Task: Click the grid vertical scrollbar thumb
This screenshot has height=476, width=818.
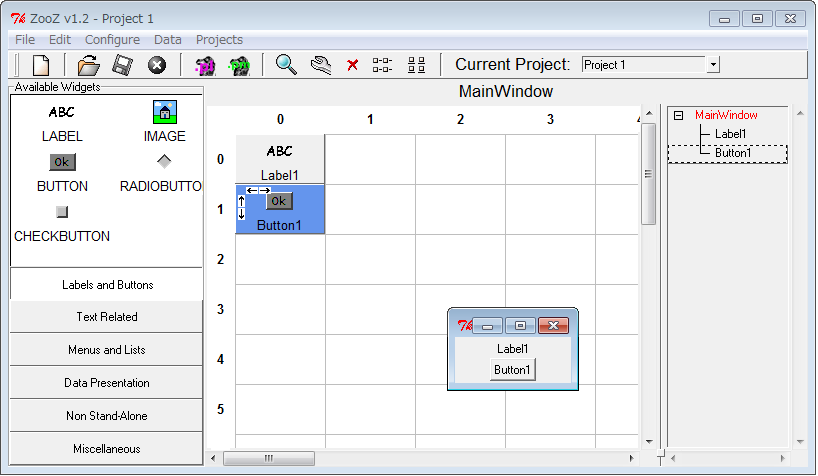Action: pyautogui.click(x=648, y=174)
